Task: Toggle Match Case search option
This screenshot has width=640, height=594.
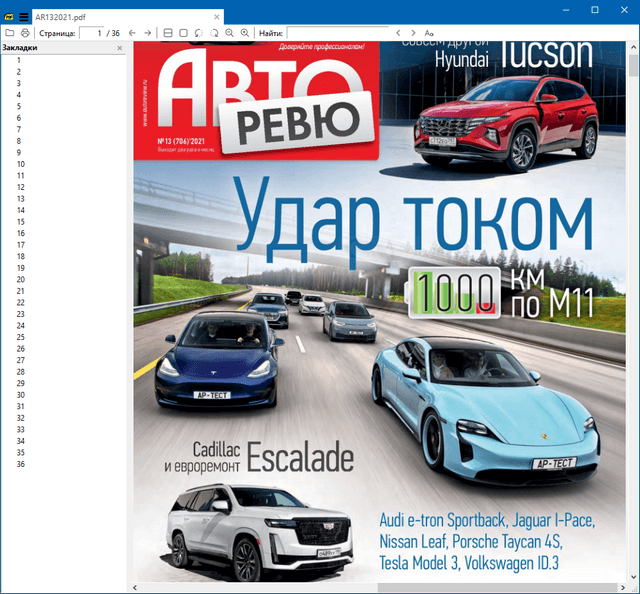Action: 429,33
